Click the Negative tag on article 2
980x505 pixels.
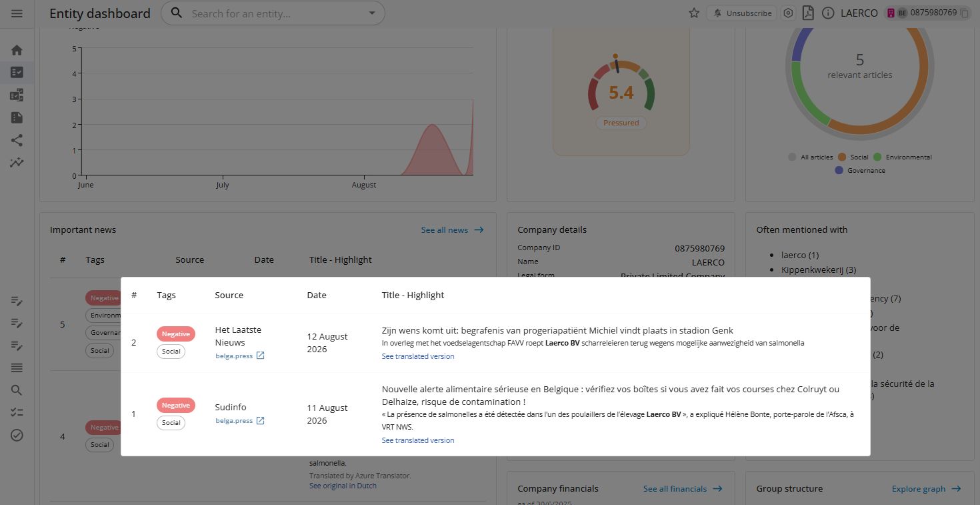click(x=176, y=334)
